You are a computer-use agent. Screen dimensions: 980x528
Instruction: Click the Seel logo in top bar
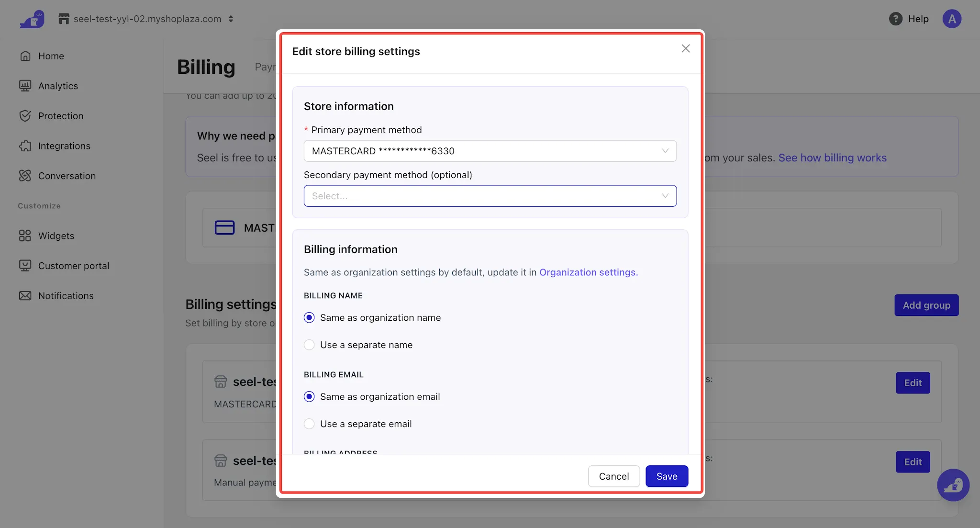pos(32,19)
